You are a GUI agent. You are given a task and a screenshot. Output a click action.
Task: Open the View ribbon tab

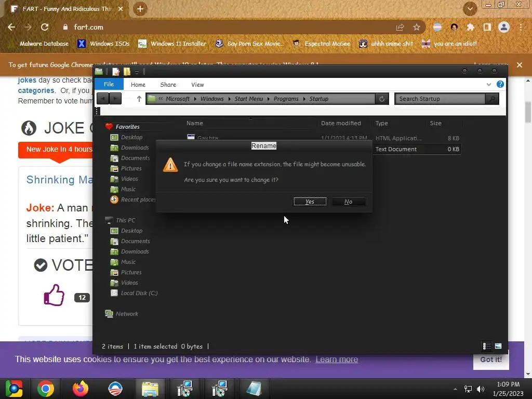point(197,85)
